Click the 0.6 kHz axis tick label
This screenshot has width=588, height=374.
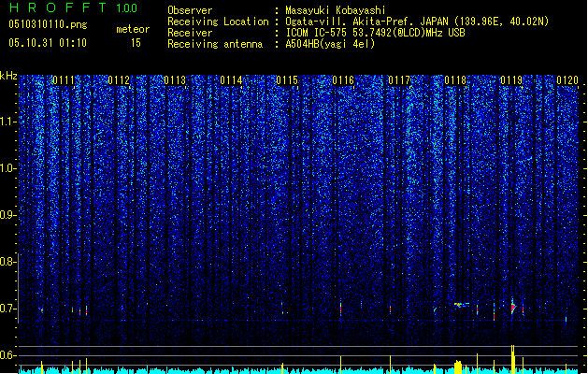click(7, 355)
